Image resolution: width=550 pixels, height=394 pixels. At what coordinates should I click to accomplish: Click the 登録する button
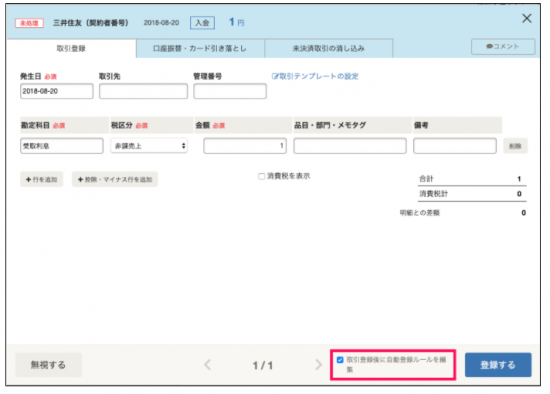coord(498,365)
